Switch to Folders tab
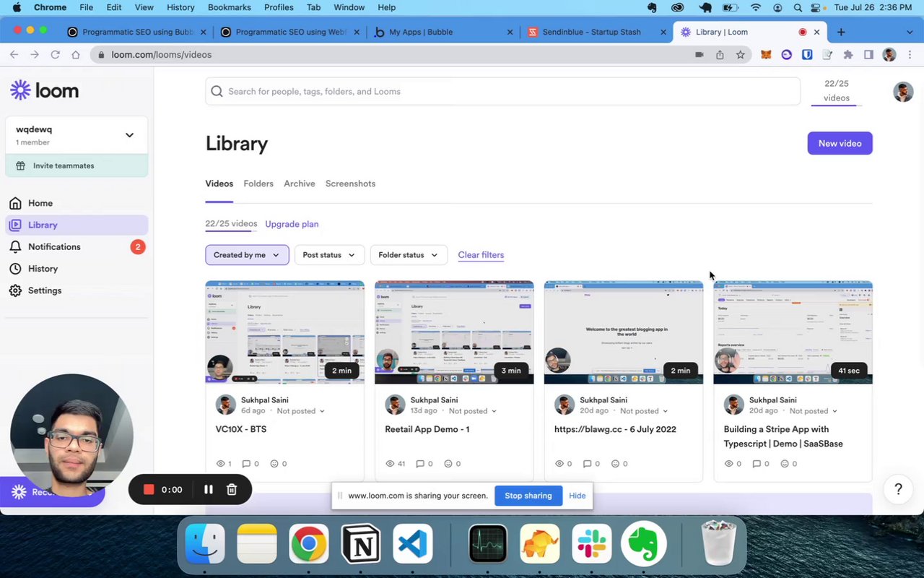This screenshot has height=578, width=924. [x=258, y=184]
